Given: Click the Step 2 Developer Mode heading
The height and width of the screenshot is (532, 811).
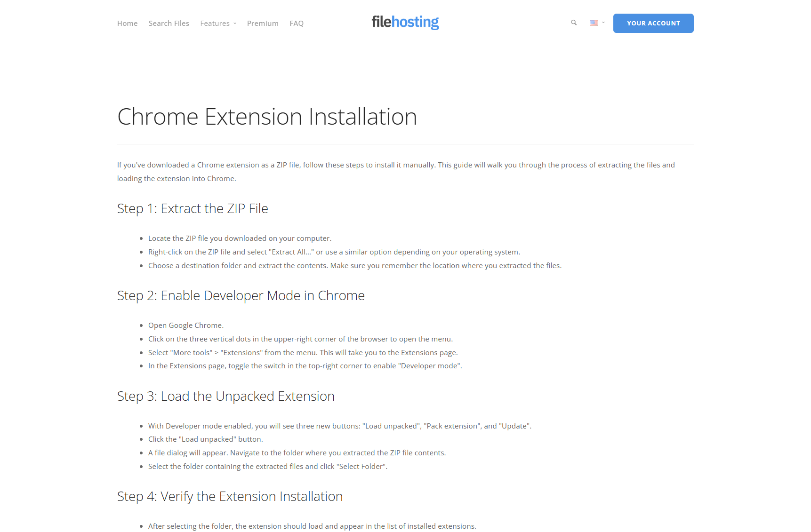Looking at the screenshot, I should [x=241, y=295].
